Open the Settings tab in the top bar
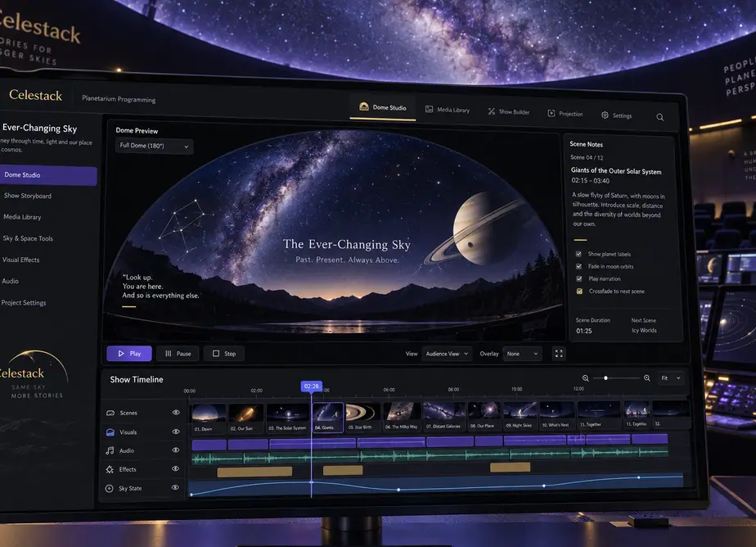Image resolution: width=756 pixels, height=547 pixels. click(617, 115)
